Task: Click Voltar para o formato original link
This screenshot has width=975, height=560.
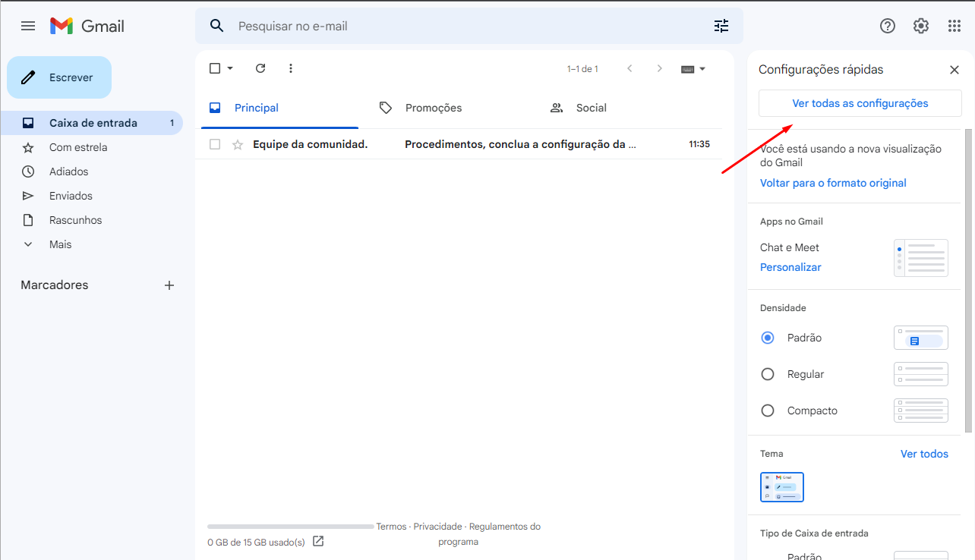Action: tap(833, 183)
